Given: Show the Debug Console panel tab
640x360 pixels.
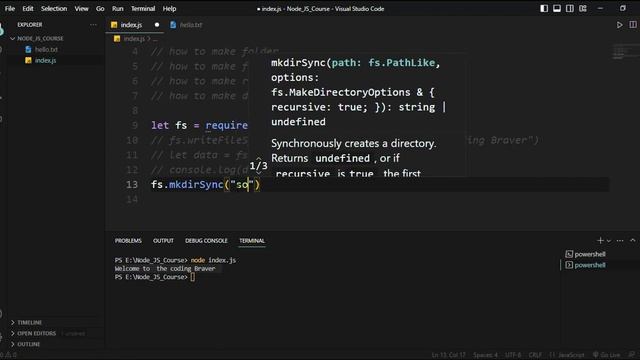Looking at the screenshot, I should pyautogui.click(x=206, y=241).
